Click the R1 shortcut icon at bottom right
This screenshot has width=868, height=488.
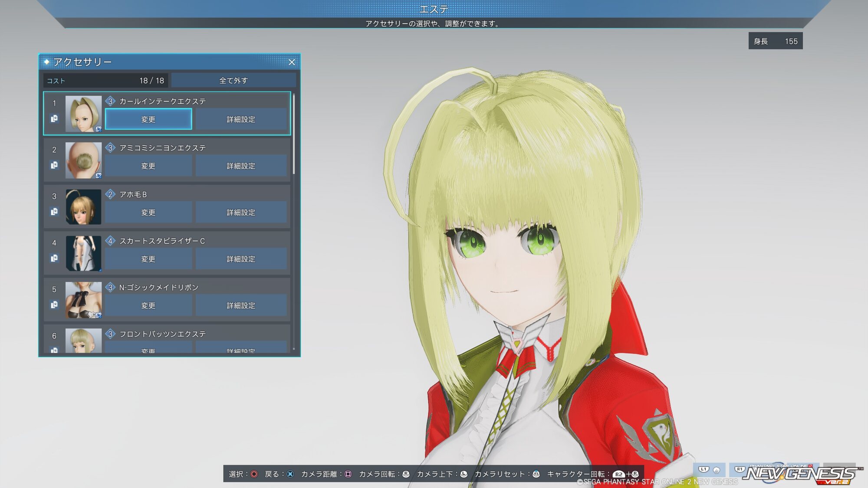point(739,469)
